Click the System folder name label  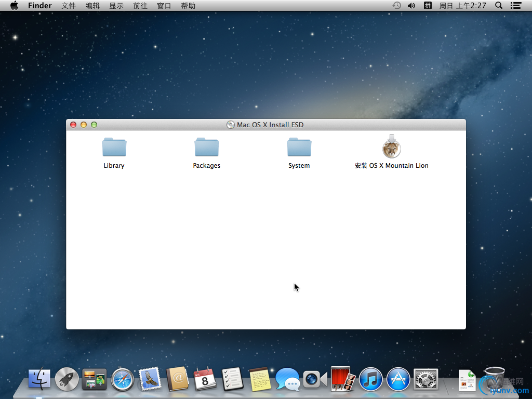pyautogui.click(x=299, y=166)
